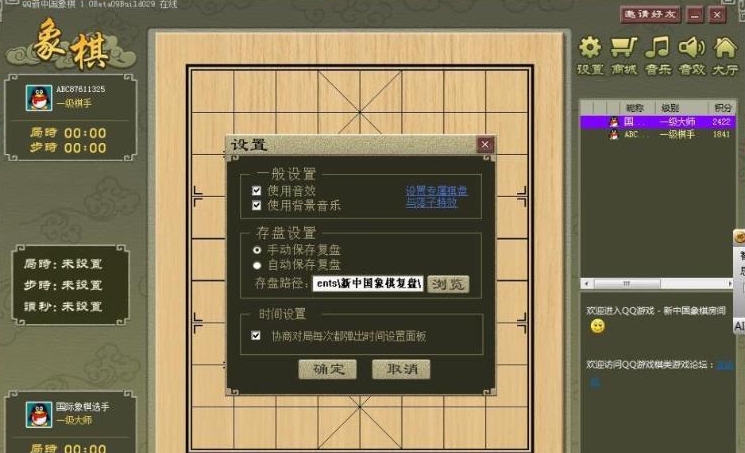This screenshot has height=453, width=745.
Task: Toggle the 使用音效 checkbox
Action: click(257, 191)
